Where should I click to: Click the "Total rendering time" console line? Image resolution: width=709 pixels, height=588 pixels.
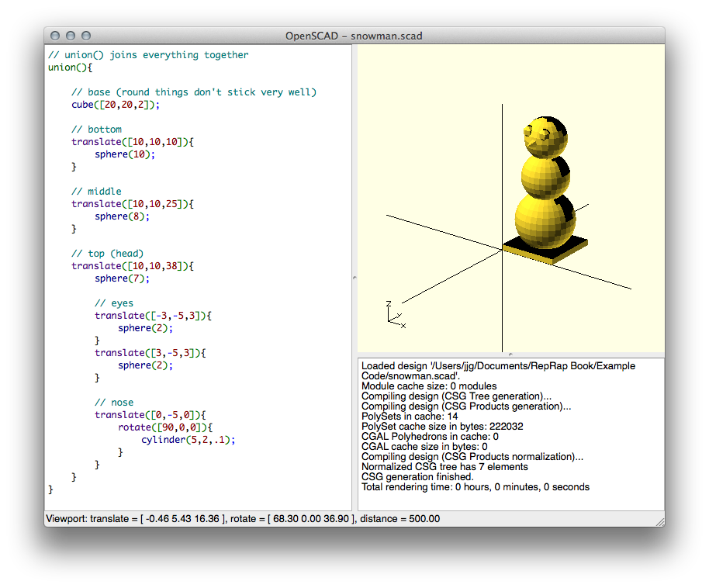click(x=475, y=487)
